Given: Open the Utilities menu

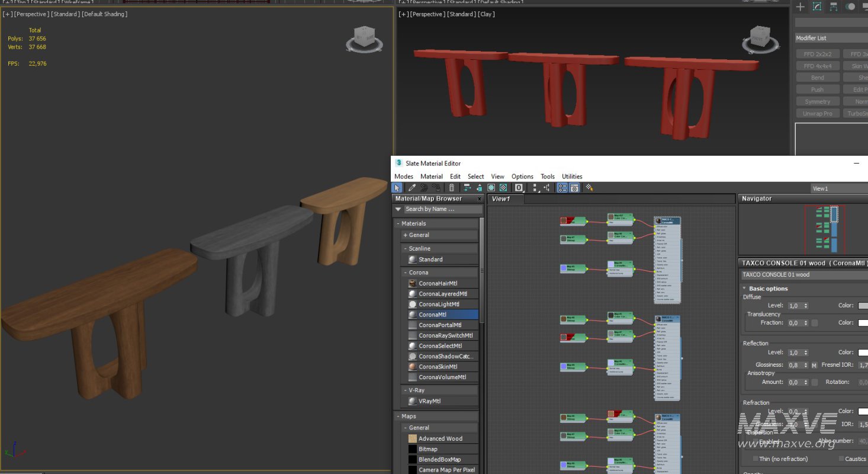Looking at the screenshot, I should pos(572,177).
